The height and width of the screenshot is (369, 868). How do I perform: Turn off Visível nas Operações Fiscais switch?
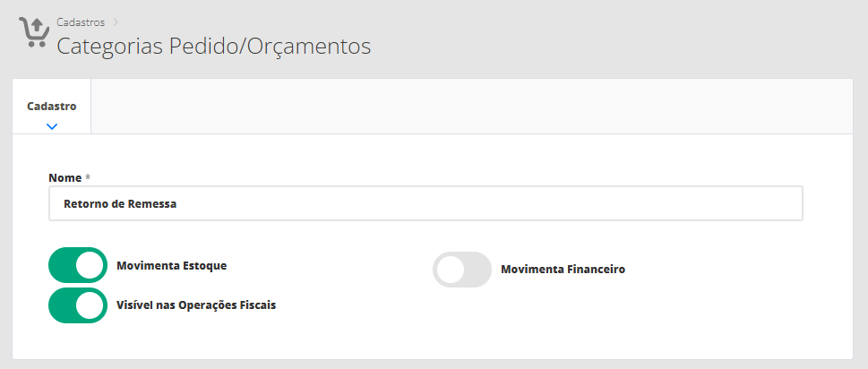77,305
